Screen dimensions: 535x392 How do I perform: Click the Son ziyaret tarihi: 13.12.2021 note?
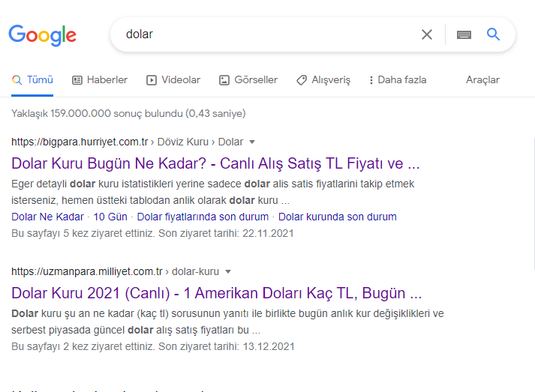point(226,347)
